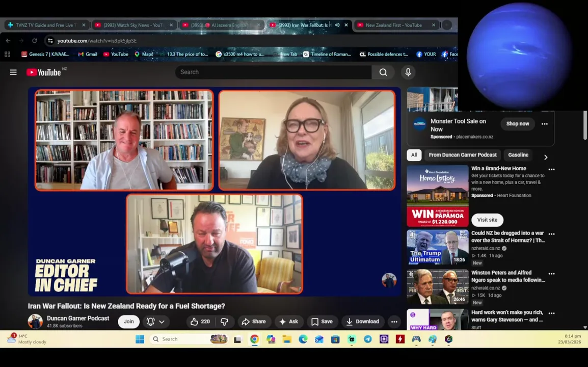Open the Home Lottery Papamoa ad thumbnail

click(438, 196)
